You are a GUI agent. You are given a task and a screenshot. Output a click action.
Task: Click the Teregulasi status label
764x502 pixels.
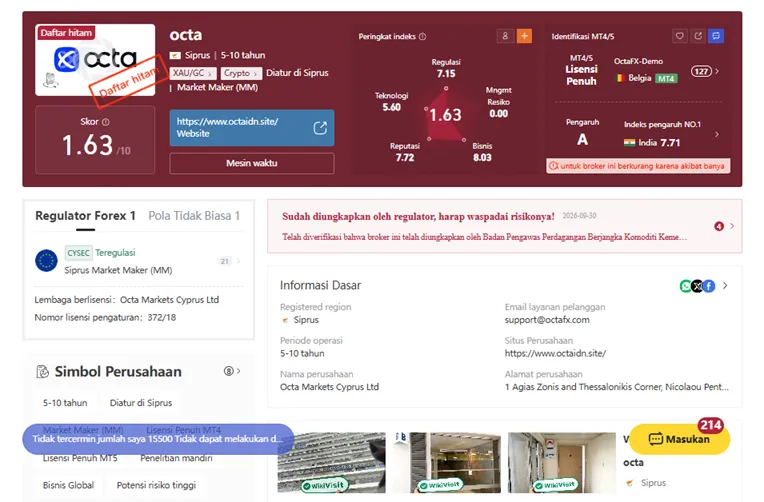pyautogui.click(x=115, y=252)
